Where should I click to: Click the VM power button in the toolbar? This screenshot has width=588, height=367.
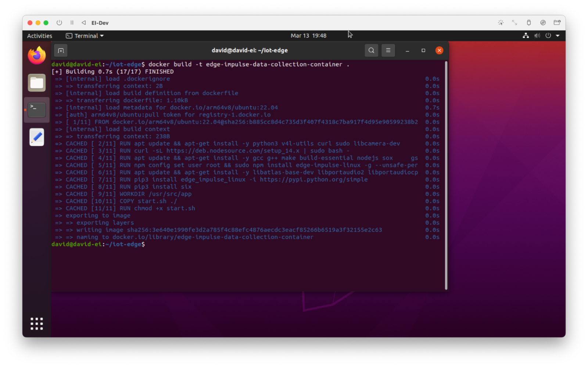tap(59, 23)
